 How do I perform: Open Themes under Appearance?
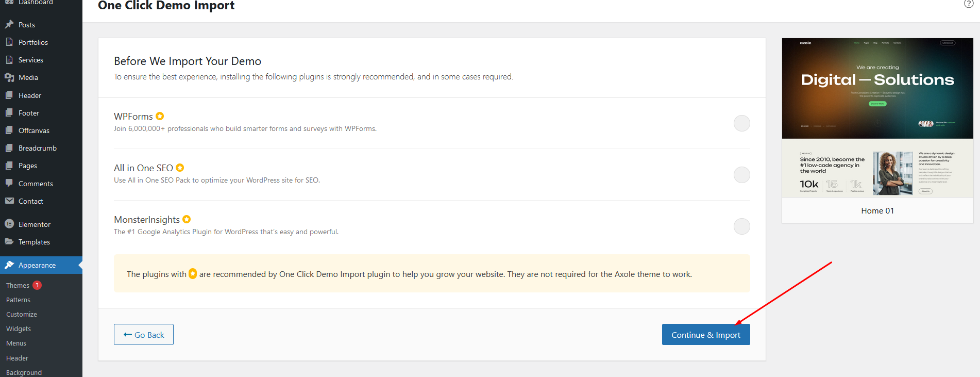point(18,285)
